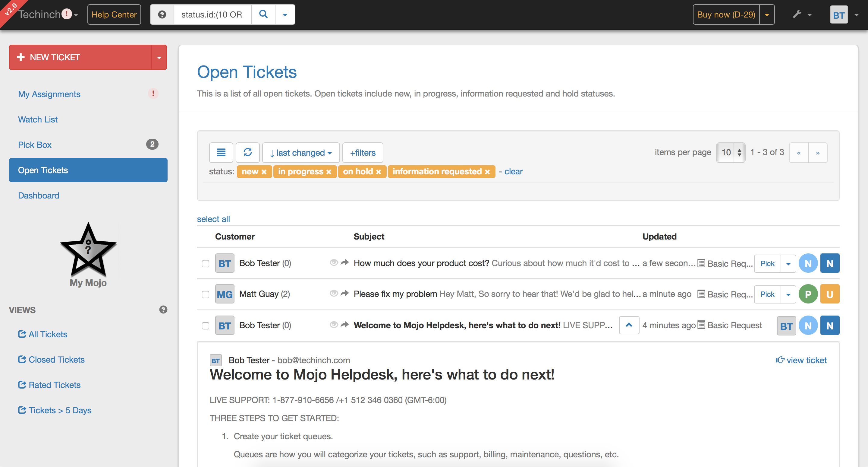
Task: Open the Dashboard view
Action: (38, 195)
